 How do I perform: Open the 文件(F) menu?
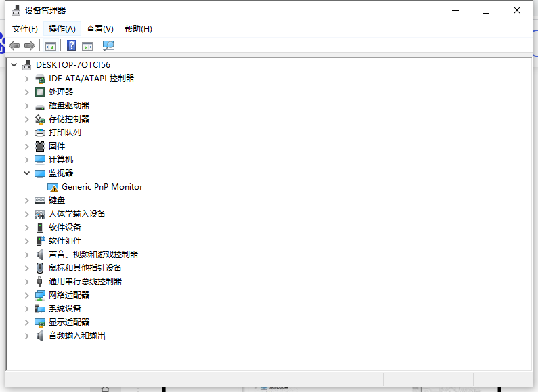pos(25,29)
